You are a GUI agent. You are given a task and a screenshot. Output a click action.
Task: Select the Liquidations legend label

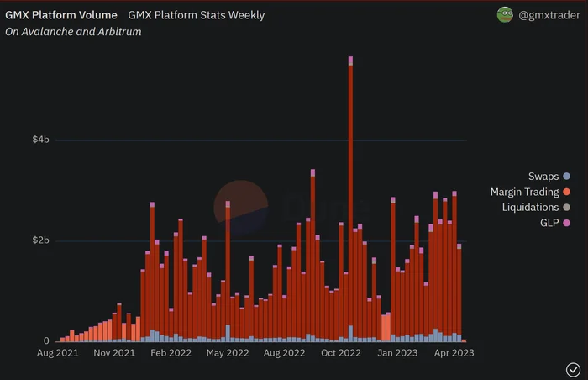coord(530,208)
